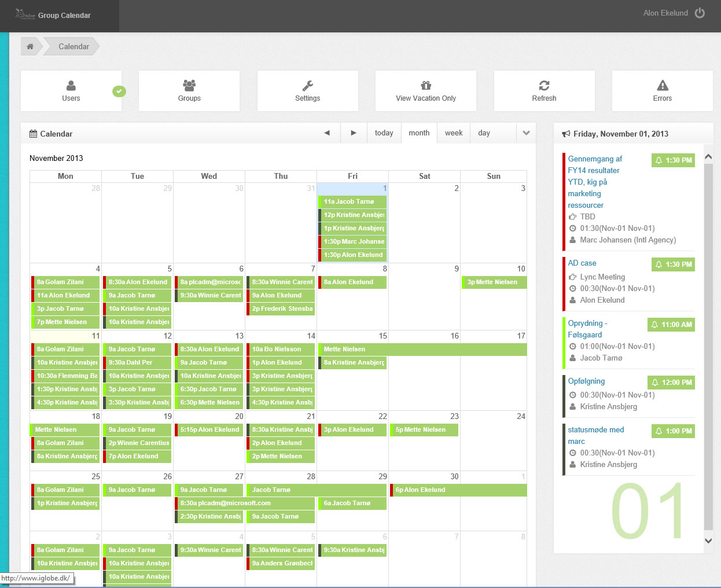
Task: Open the Errors warning tile
Action: pyautogui.click(x=662, y=91)
